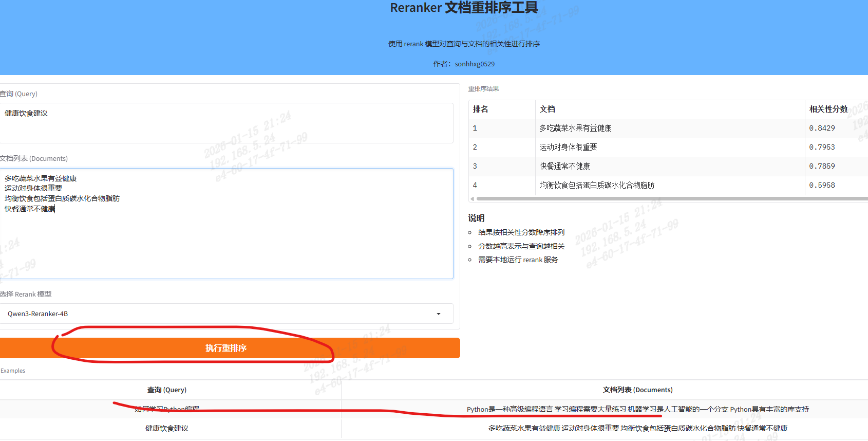The width and height of the screenshot is (868, 441).
Task: Select rank 1 result 多吃蔬菜水果有益健康 in table
Action: 575,128
